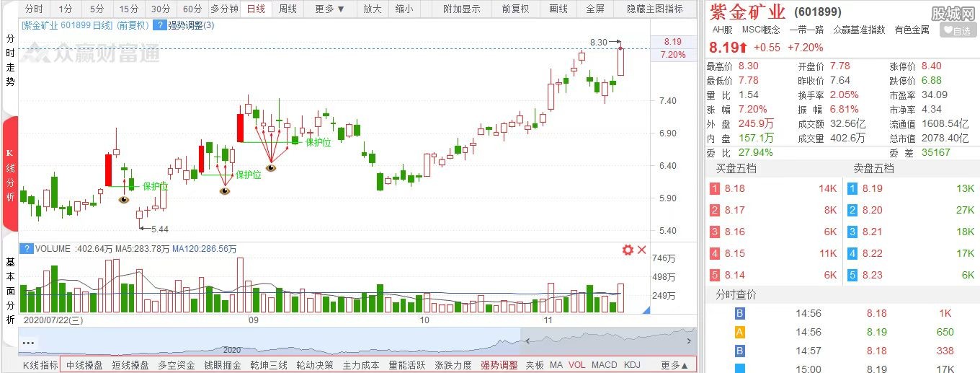Select 1分 timeframe
The height and width of the screenshot is (373, 980).
pos(66,9)
